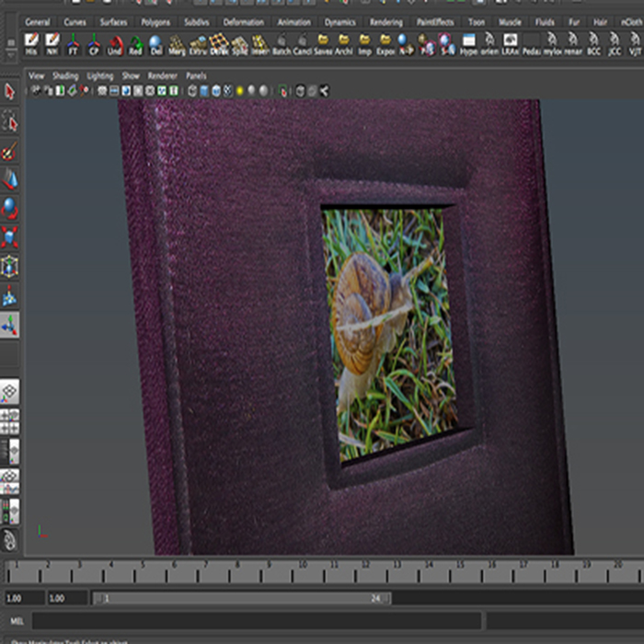Screen dimensions: 644x644
Task: Open the viewport Shading menu
Action: point(65,75)
